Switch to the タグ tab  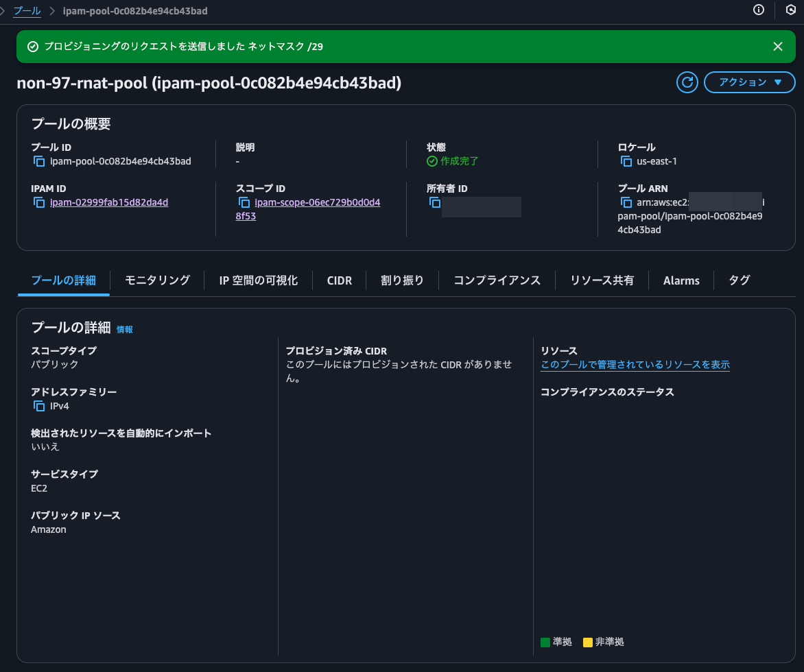click(739, 280)
